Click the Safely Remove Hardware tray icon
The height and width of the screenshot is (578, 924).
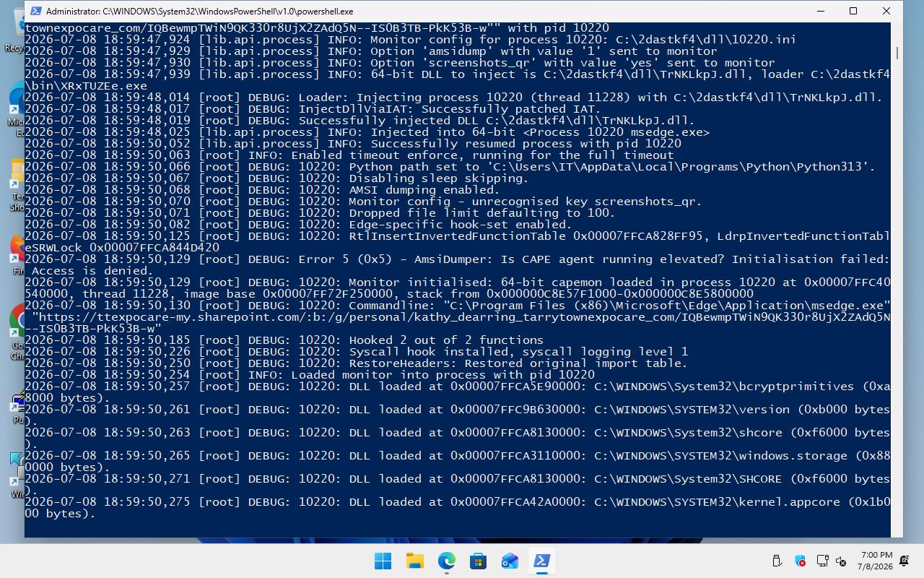[x=777, y=561]
